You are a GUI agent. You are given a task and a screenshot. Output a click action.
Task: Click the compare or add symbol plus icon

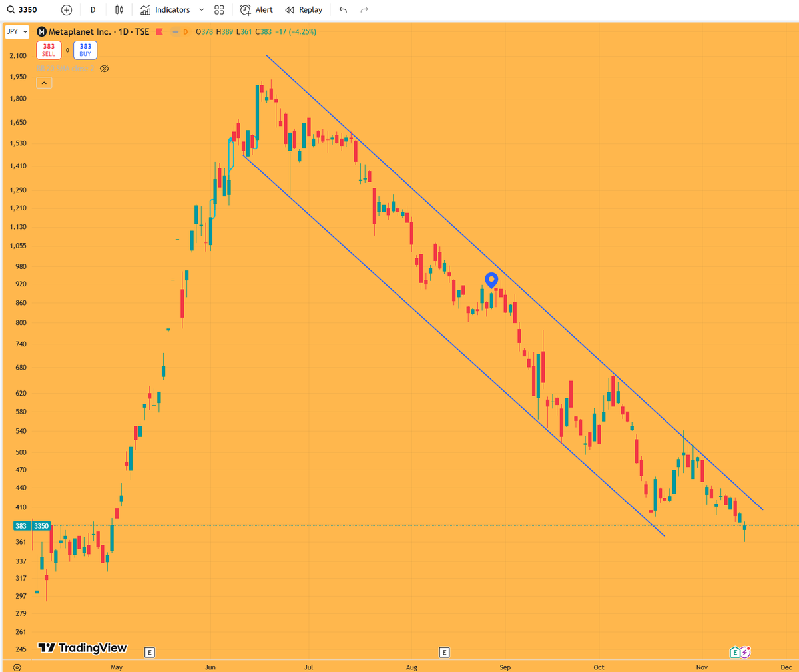click(66, 10)
